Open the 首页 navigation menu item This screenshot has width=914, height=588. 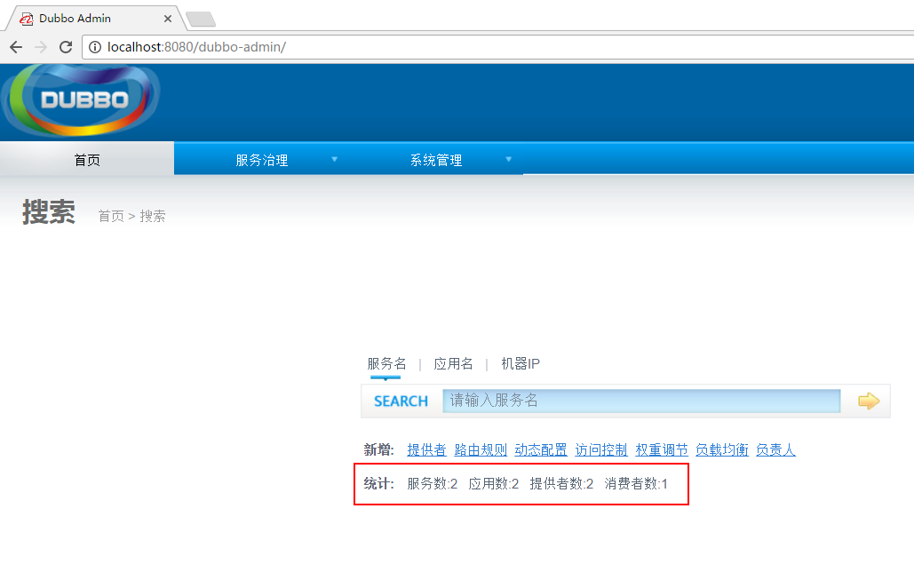[87, 160]
